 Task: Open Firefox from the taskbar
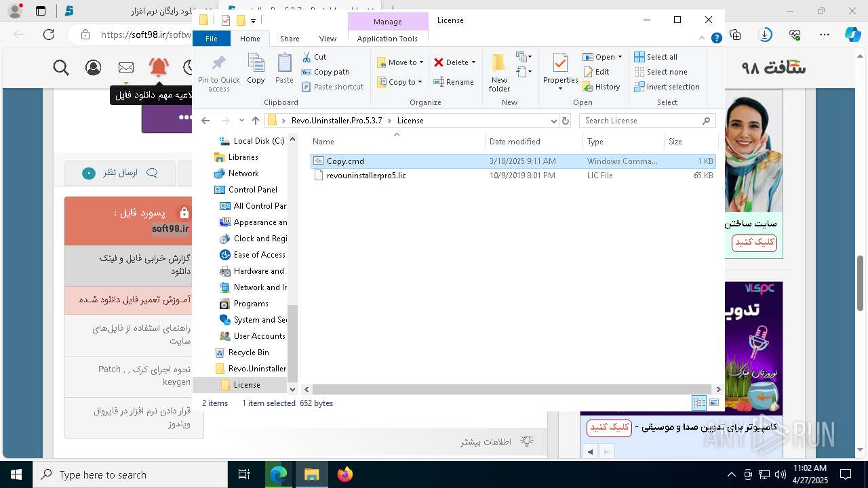click(x=345, y=474)
